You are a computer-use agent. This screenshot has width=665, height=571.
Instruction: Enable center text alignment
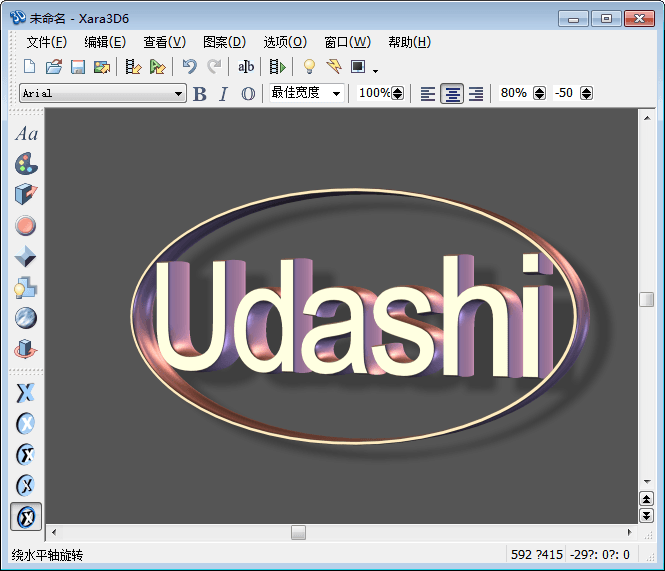click(x=452, y=93)
